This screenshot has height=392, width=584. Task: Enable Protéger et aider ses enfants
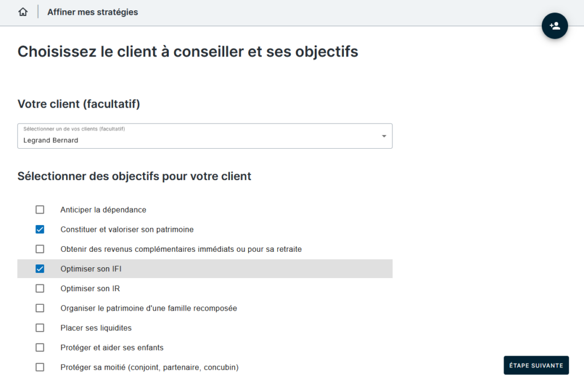point(40,348)
